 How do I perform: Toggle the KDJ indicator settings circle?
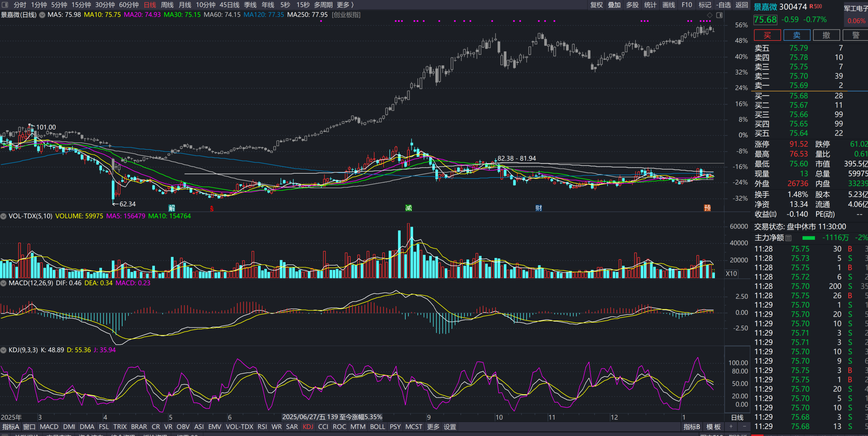click(3, 350)
